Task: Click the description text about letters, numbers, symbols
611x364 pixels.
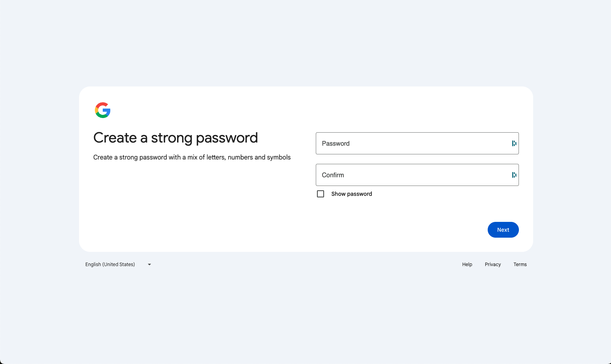Action: point(192,157)
